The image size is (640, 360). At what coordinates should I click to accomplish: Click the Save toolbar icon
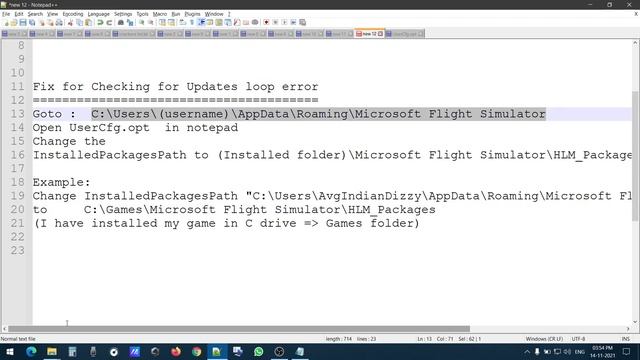23,22
